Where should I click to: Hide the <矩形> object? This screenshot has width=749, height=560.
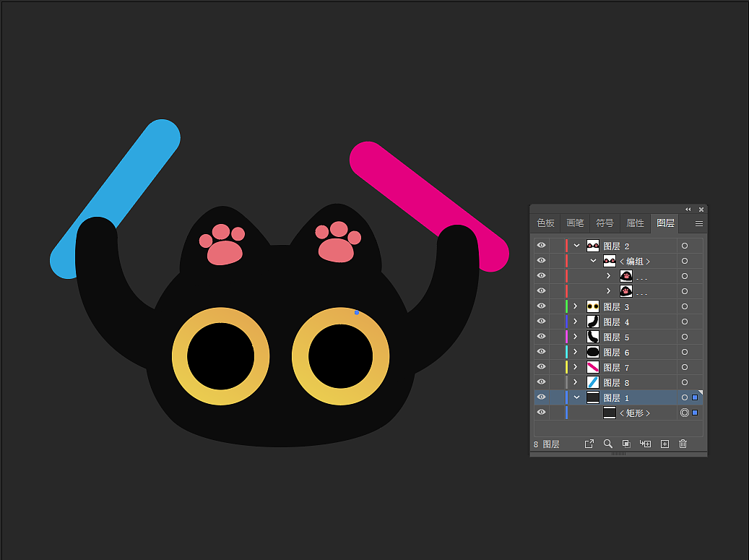pyautogui.click(x=541, y=413)
